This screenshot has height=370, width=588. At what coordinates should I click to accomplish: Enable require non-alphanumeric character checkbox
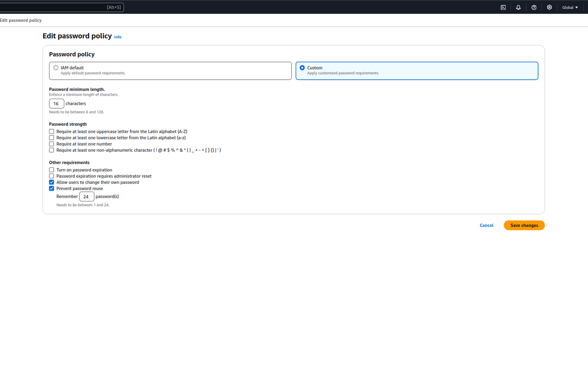click(52, 150)
